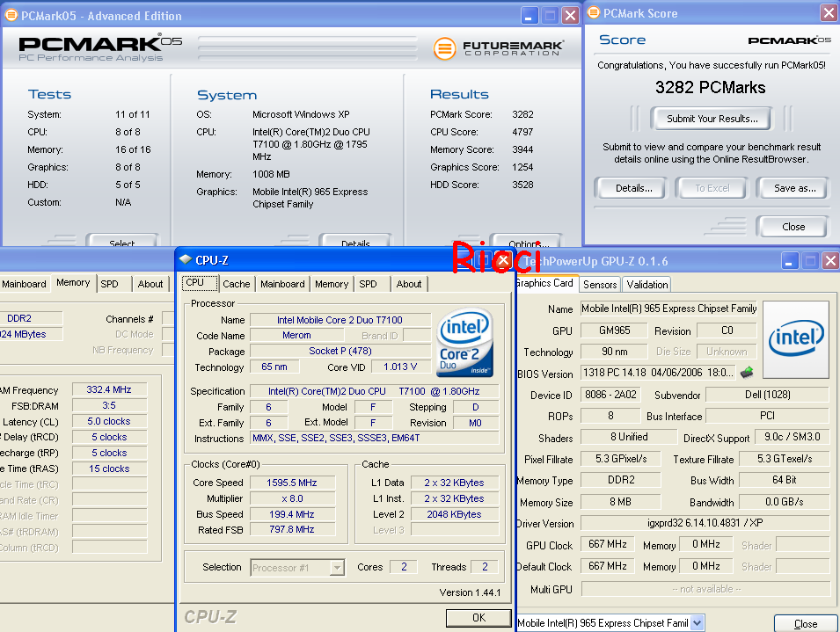The image size is (840, 632).
Task: Switch to the Sensors tab in GPU-Z
Action: pyautogui.click(x=600, y=284)
